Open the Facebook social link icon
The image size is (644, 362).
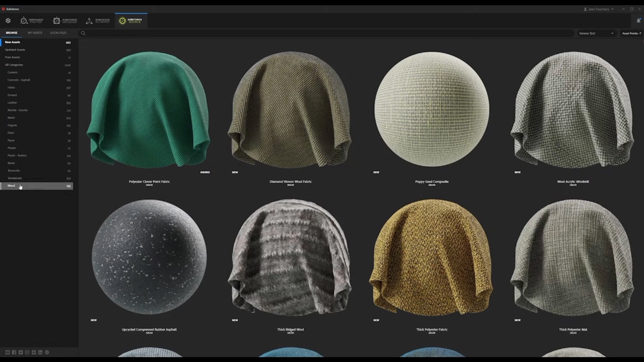(x=14, y=352)
